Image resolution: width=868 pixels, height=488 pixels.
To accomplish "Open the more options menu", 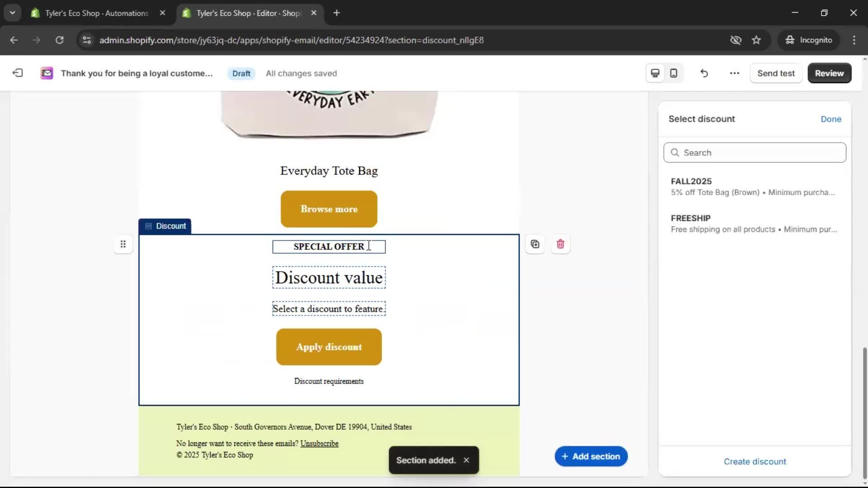I will point(734,73).
